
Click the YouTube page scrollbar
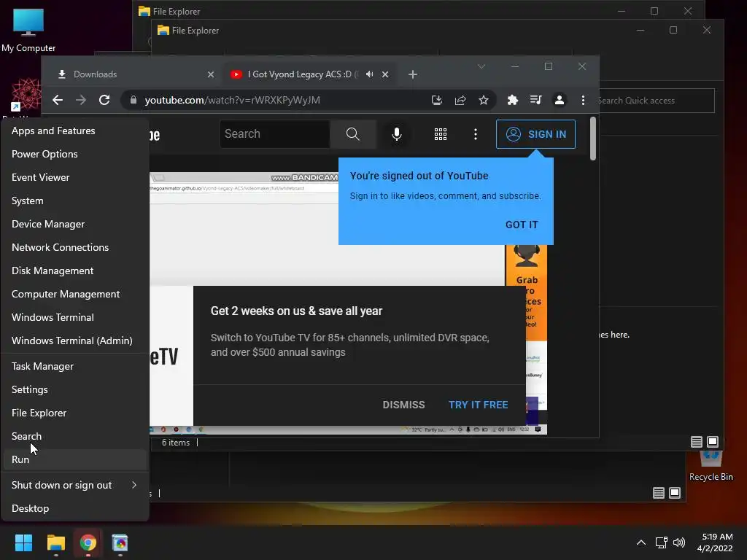coord(592,138)
